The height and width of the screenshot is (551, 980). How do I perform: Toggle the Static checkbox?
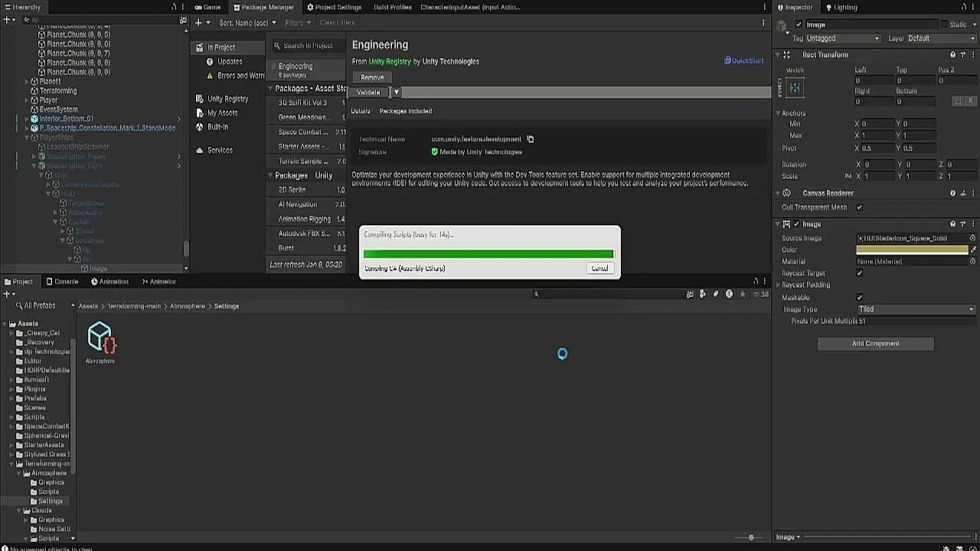[943, 24]
